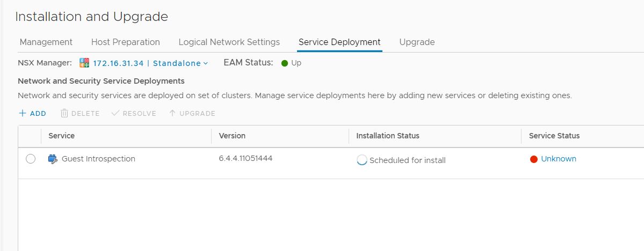The width and height of the screenshot is (644, 251).
Task: Click the RESOLVE checkmark icon
Action: 115,113
